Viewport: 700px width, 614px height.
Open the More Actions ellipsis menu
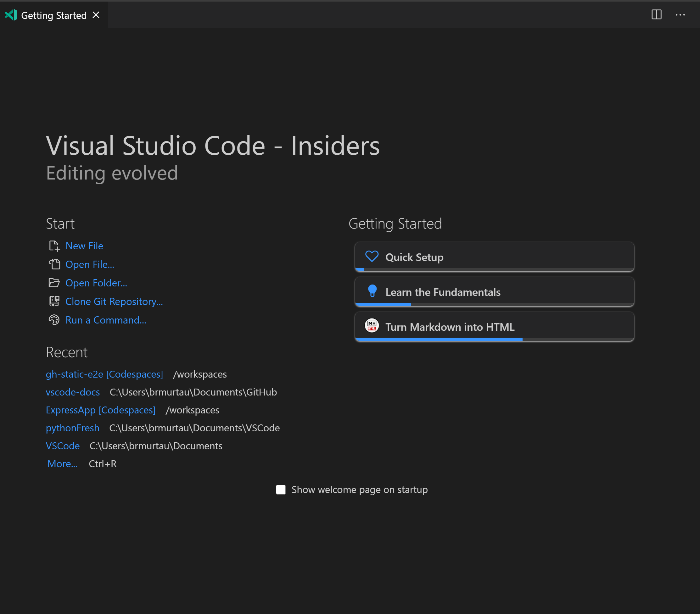click(x=680, y=15)
